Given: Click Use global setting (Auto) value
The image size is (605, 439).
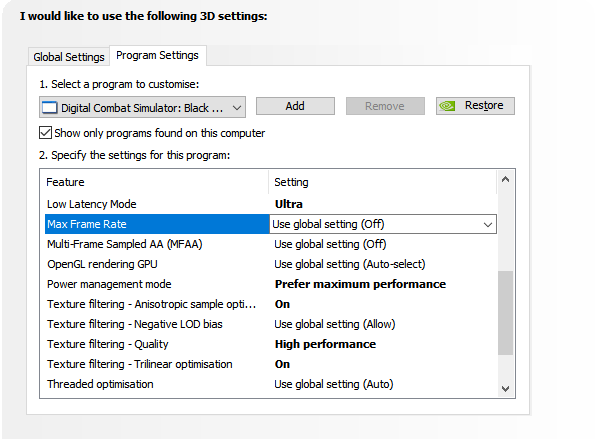Looking at the screenshot, I should coord(334,384).
